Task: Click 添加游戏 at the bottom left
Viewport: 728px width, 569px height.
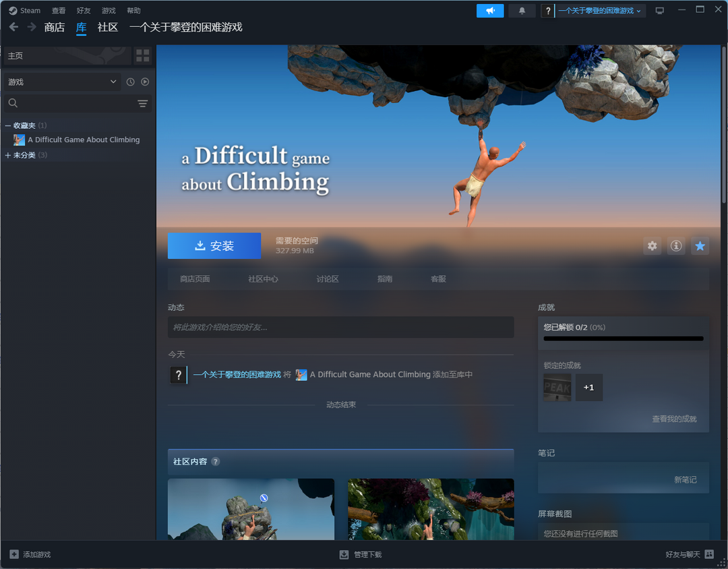Action: click(37, 554)
